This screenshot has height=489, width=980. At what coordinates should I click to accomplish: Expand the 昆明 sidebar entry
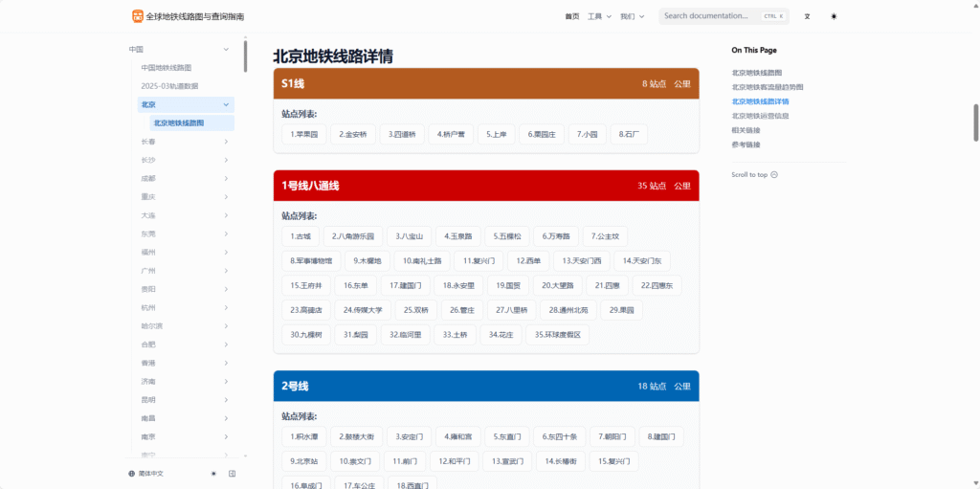226,400
